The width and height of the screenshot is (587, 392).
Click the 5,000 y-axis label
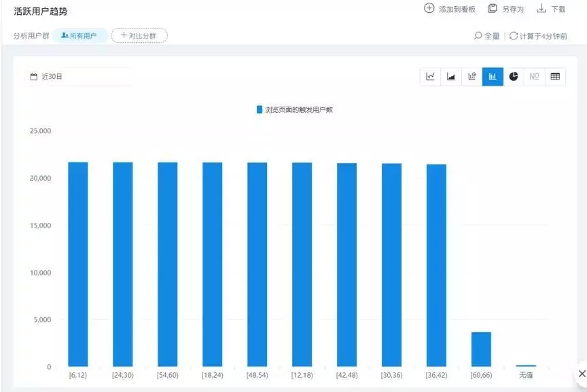point(42,320)
